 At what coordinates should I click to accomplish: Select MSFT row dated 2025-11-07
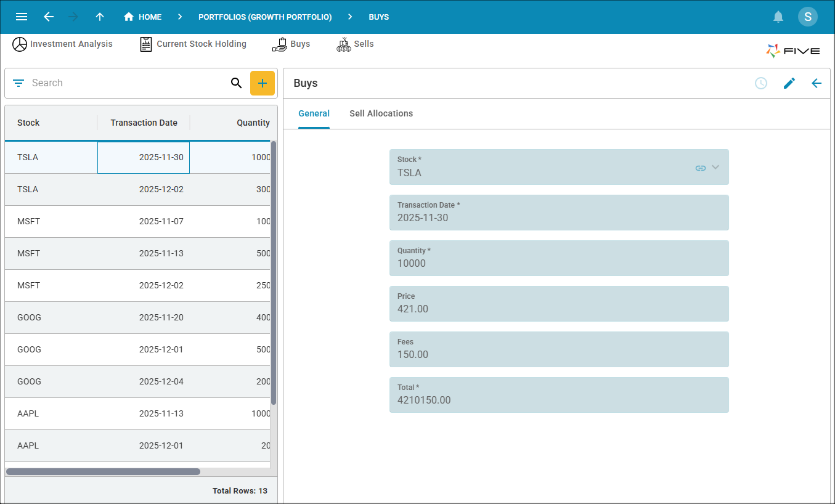(x=137, y=221)
